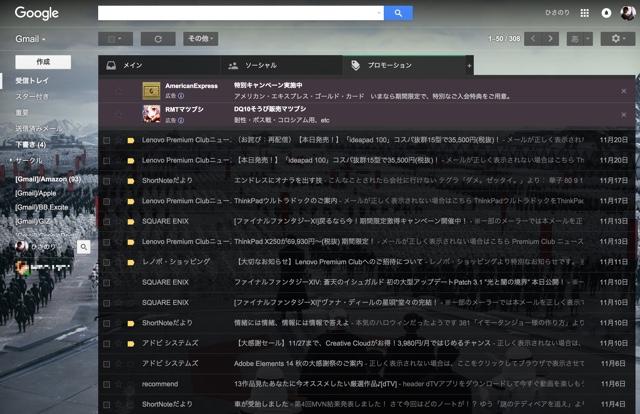The width and height of the screenshot is (640, 414).
Task: Tick checkbox for SQUARE ENIX 11月13日 email
Action: click(x=107, y=222)
